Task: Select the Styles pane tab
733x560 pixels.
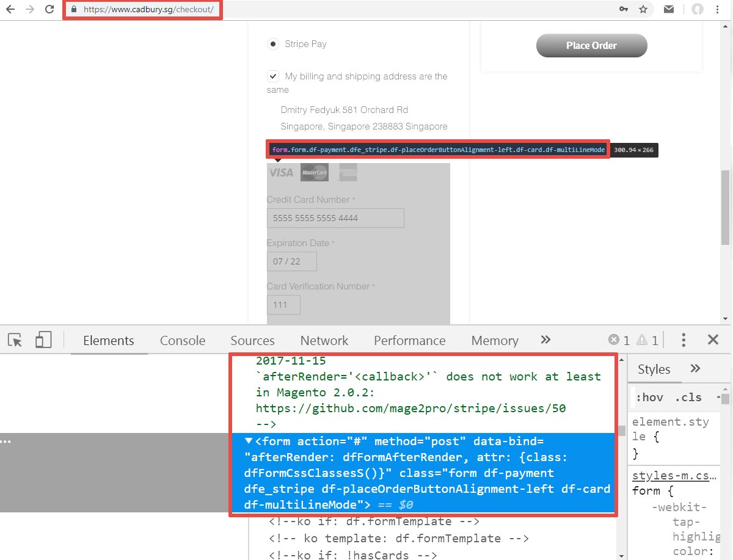Action: pos(654,369)
